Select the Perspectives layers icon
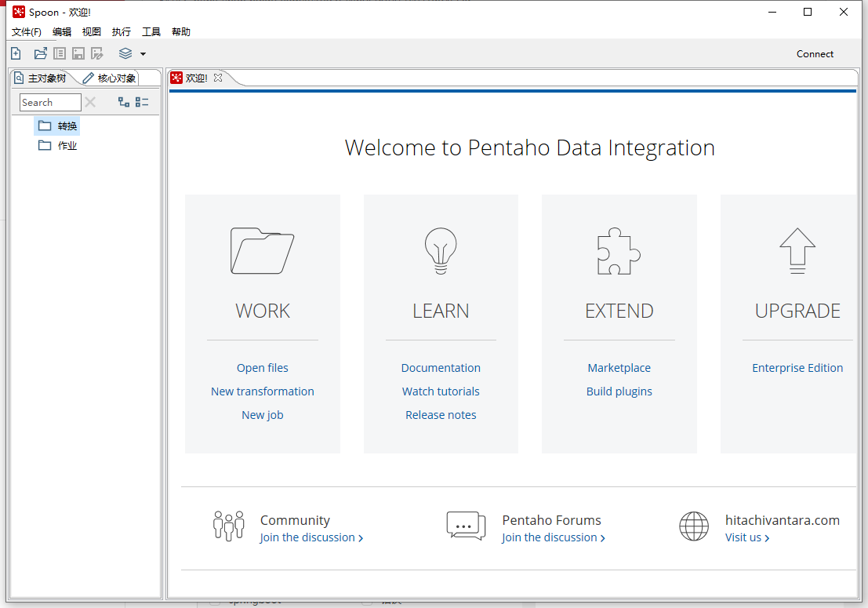This screenshot has width=868, height=608. tap(125, 53)
